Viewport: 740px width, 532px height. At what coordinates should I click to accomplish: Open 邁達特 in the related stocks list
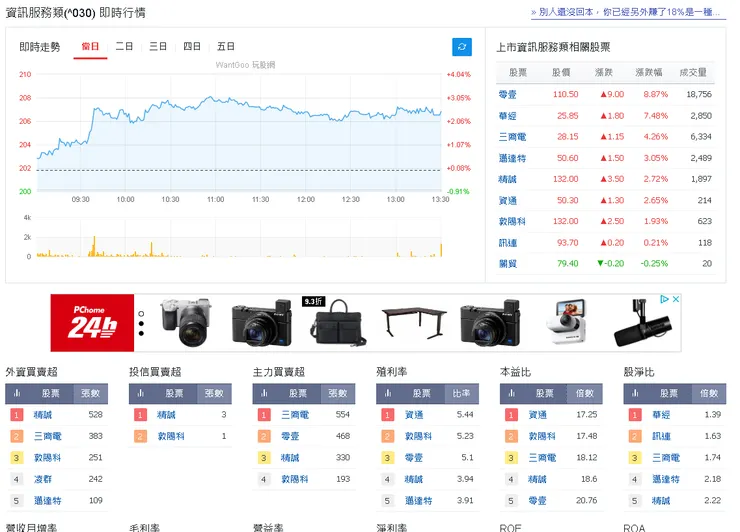513,158
